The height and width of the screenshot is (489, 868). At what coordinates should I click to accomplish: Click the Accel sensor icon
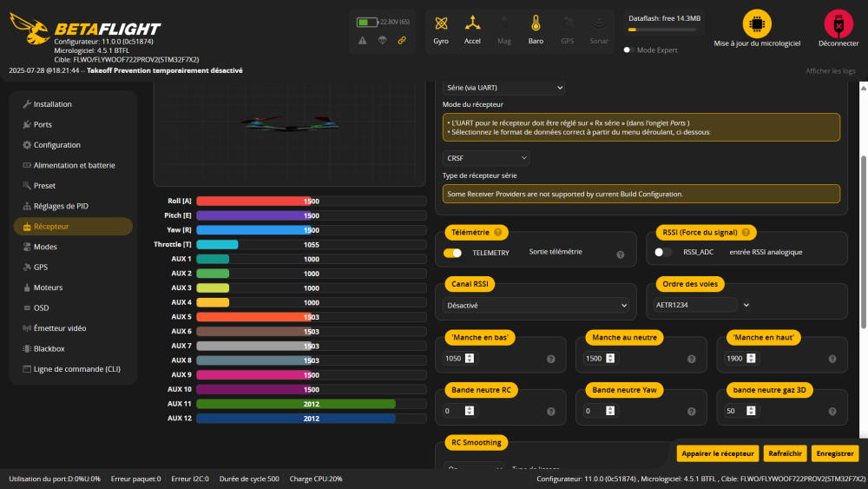[x=472, y=23]
